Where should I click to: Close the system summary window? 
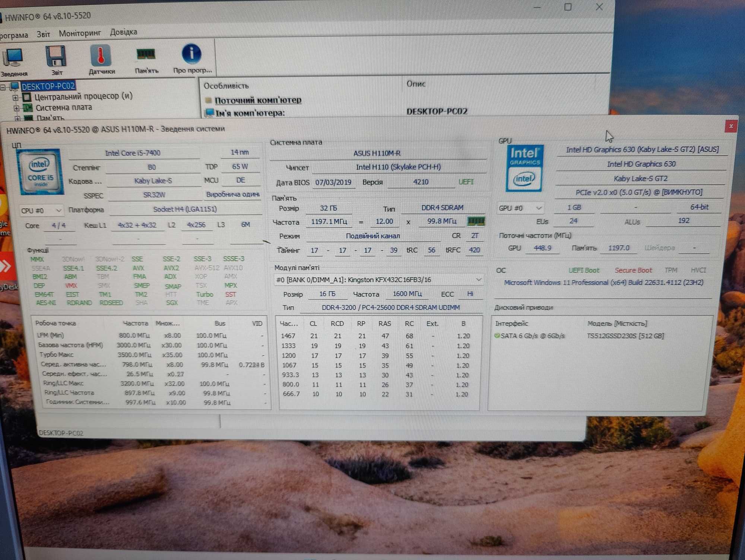730,126
